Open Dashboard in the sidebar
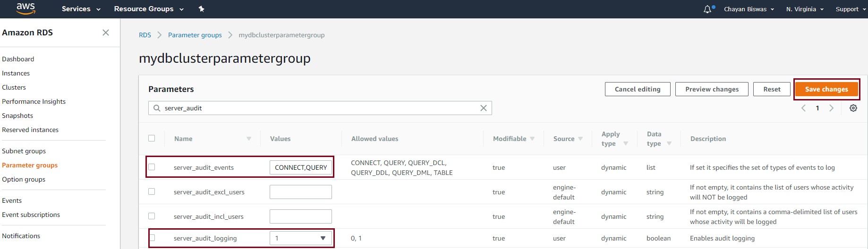 click(18, 59)
